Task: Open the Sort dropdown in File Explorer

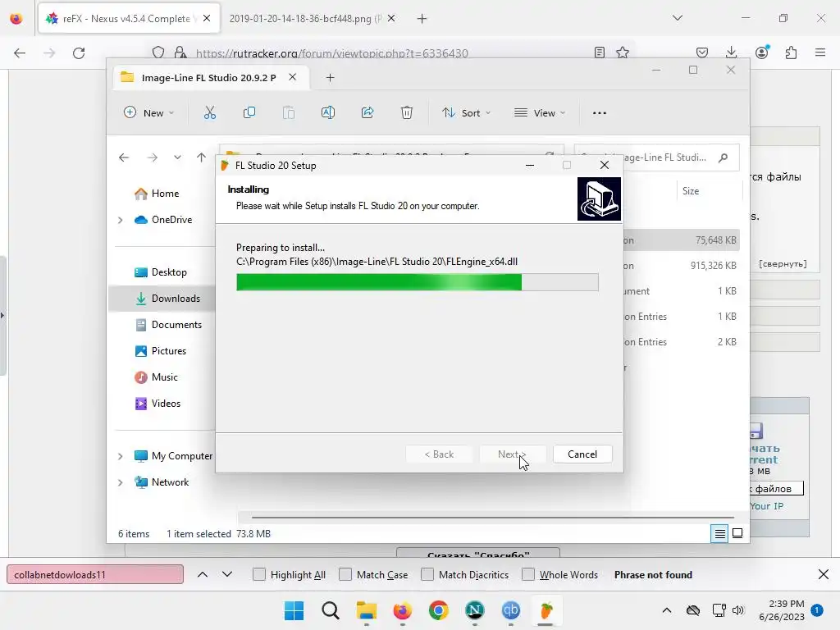Action: [x=466, y=113]
